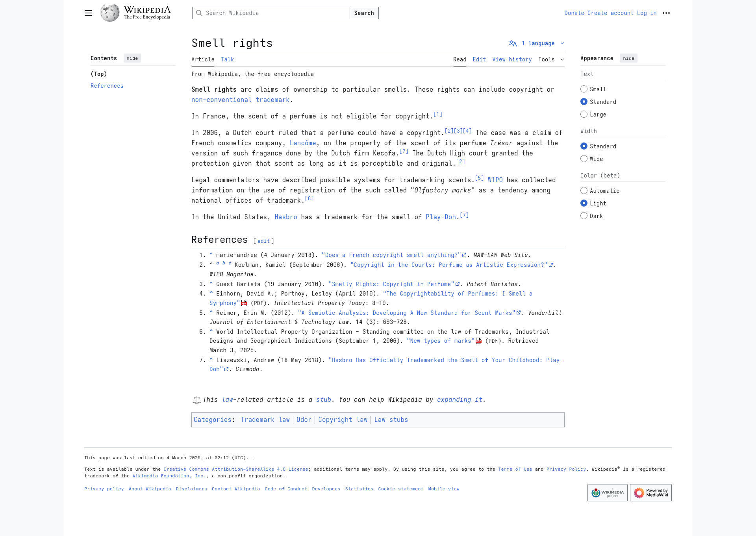
Task: Open the Law stubs category
Action: tap(391, 420)
